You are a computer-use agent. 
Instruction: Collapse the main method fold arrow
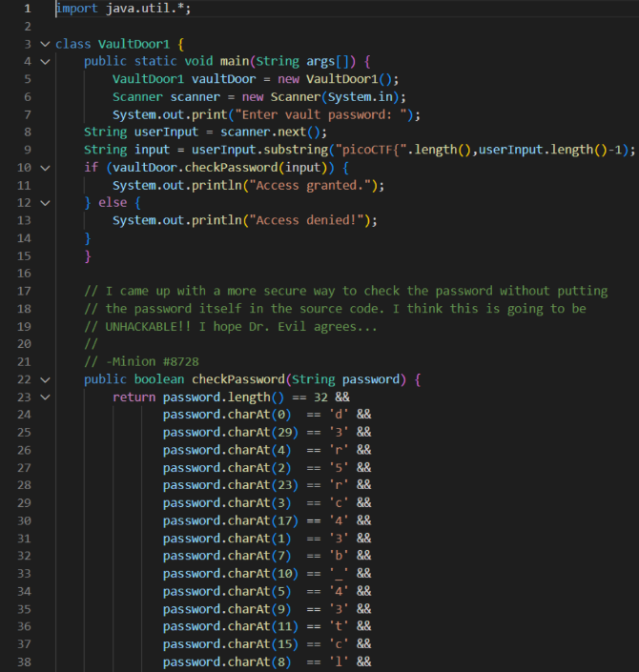pos(45,62)
